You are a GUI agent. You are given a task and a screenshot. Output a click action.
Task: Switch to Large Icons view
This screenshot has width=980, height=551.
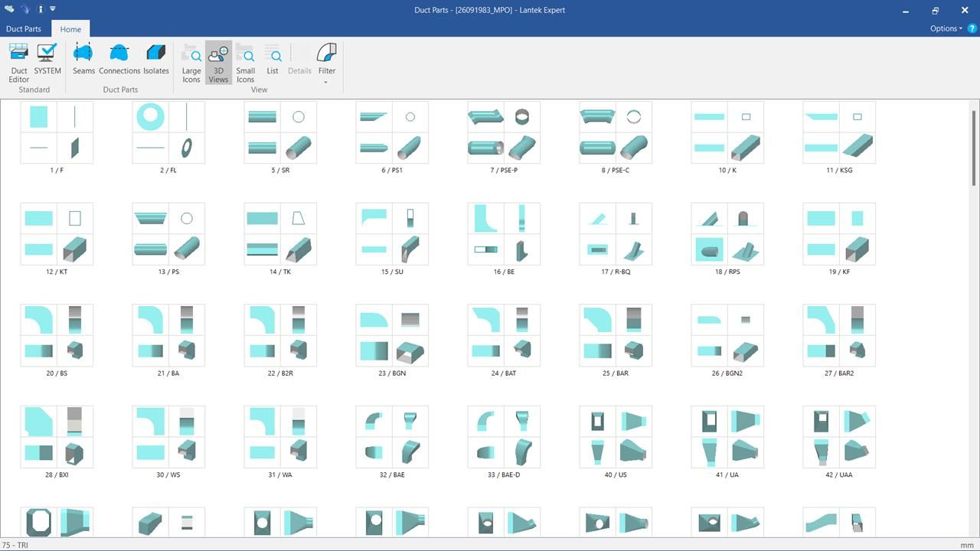191,62
